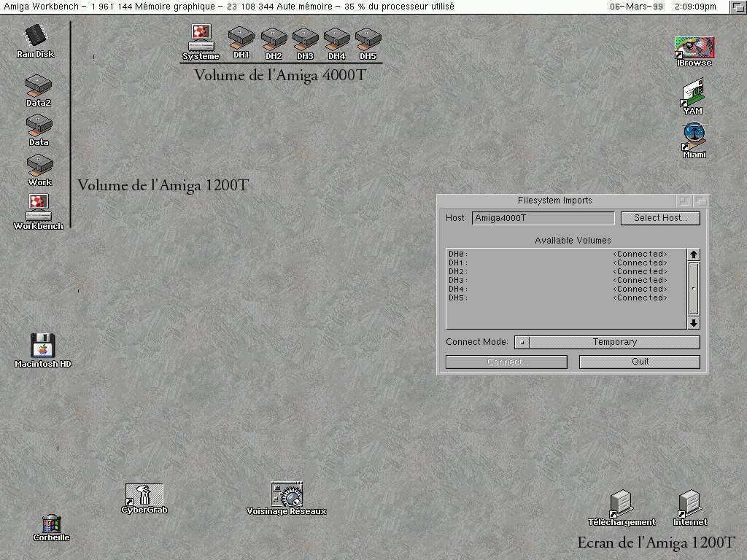Image resolution: width=747 pixels, height=560 pixels.
Task: Launch the Miami shortcut
Action: pyautogui.click(x=694, y=141)
